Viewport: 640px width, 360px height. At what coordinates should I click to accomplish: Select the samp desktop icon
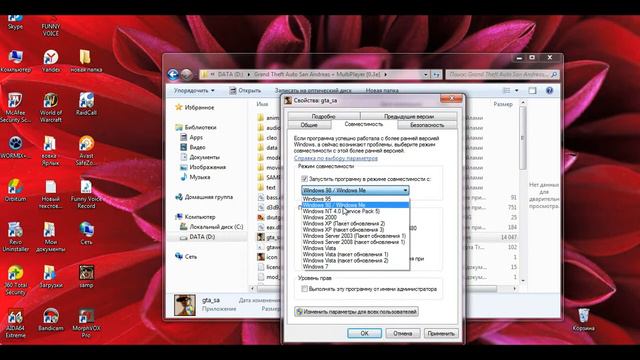pyautogui.click(x=86, y=276)
